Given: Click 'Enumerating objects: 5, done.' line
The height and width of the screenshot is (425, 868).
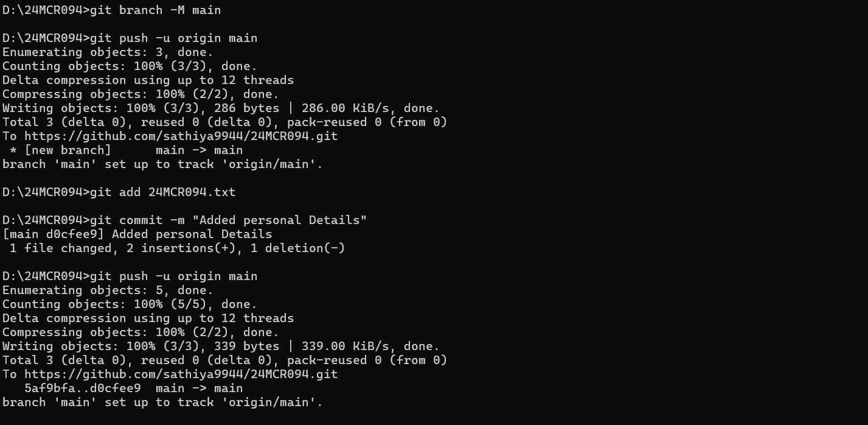Looking at the screenshot, I should pos(108,290).
